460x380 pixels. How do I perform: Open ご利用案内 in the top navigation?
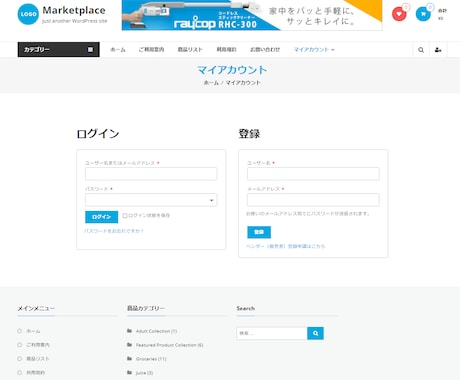(x=151, y=50)
